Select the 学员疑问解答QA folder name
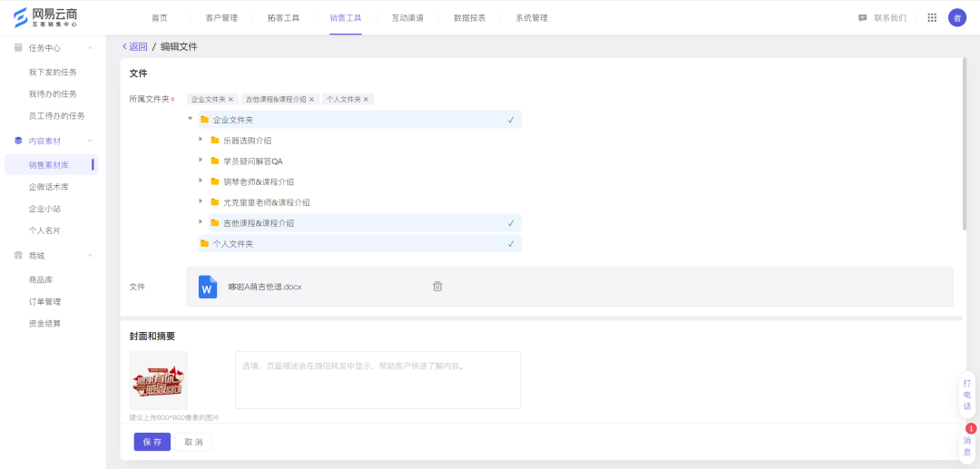The width and height of the screenshot is (980, 469). pyautogui.click(x=253, y=161)
